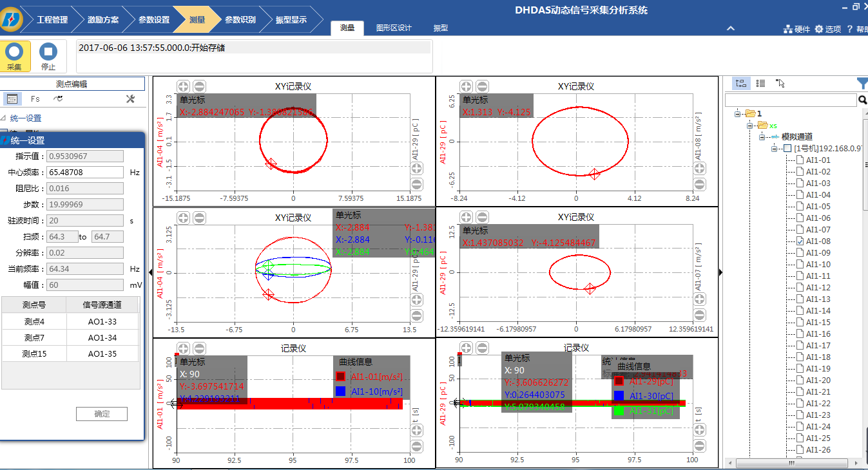Collapse left panel using the left arrow
The height and width of the screenshot is (470, 868).
(x=150, y=272)
